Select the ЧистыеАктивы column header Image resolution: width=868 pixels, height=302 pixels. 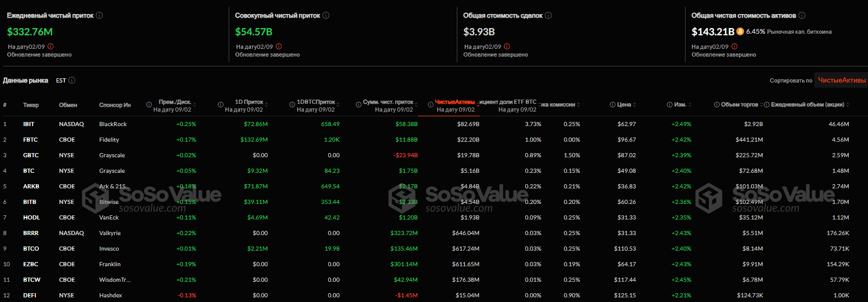click(x=454, y=102)
